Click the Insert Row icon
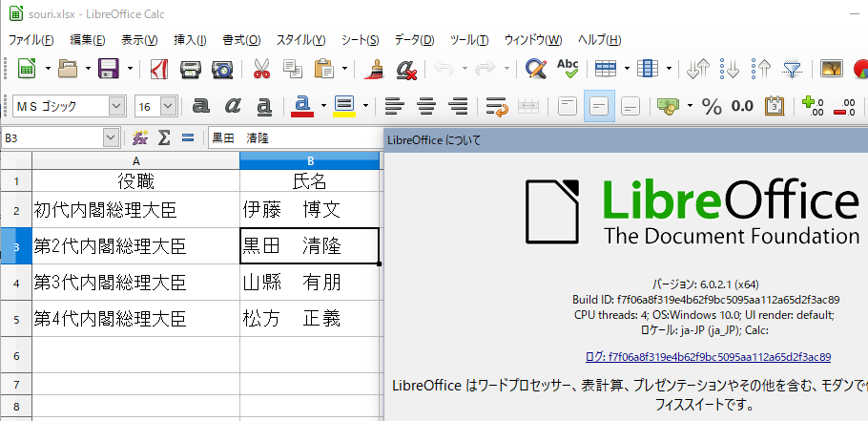This screenshot has height=421, width=868. (x=606, y=69)
